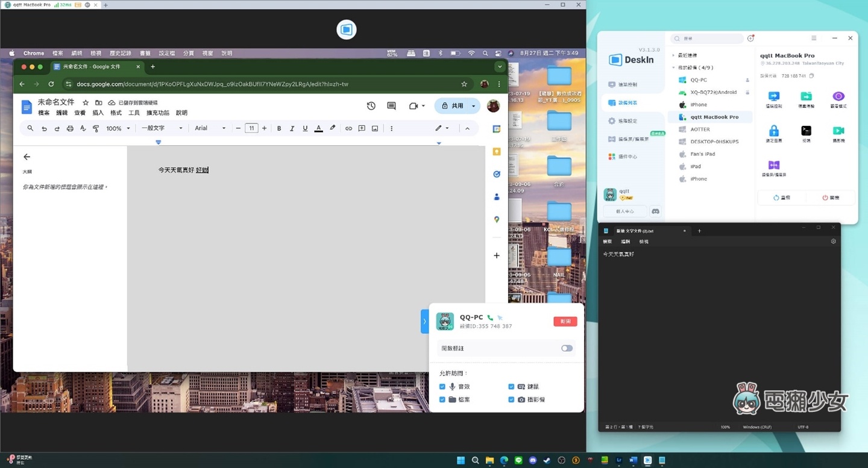Click the Google Docs search magnifier tool

coord(30,128)
